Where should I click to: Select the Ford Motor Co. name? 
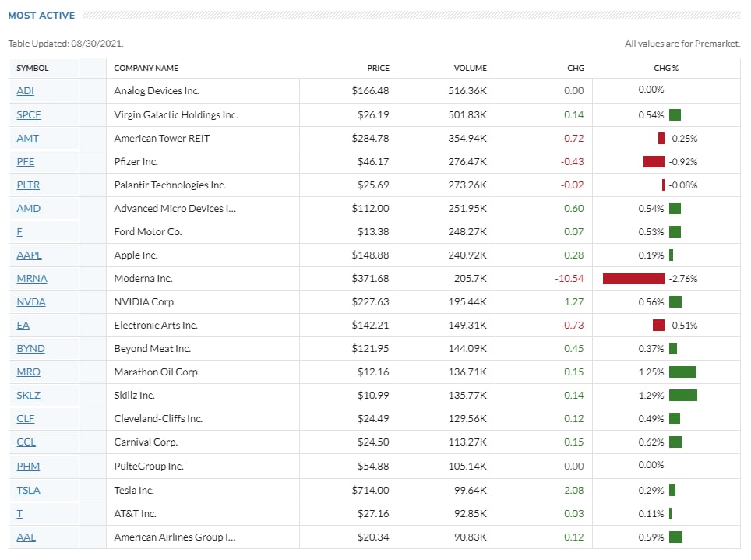pos(148,232)
